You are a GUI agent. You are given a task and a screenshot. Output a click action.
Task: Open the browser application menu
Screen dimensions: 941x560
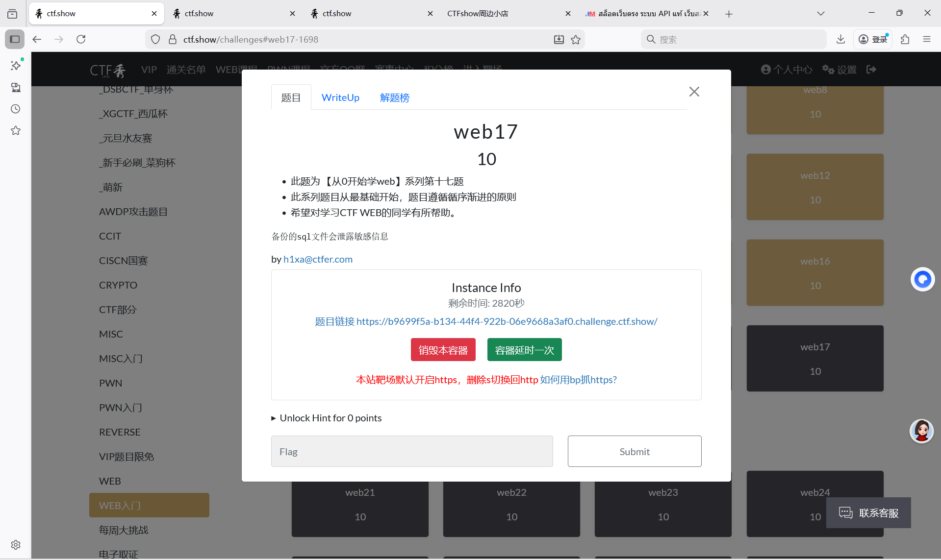[x=927, y=39]
